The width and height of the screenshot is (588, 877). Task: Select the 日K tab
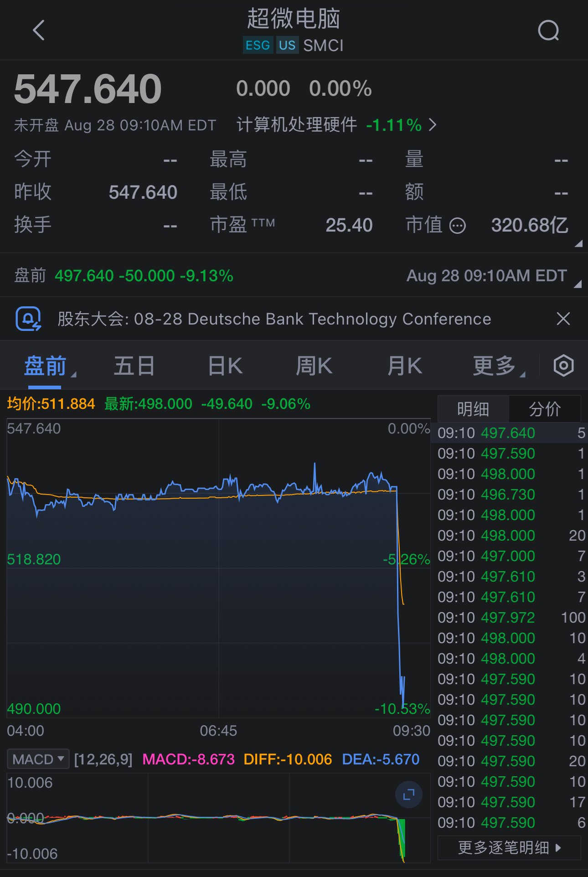tap(225, 366)
